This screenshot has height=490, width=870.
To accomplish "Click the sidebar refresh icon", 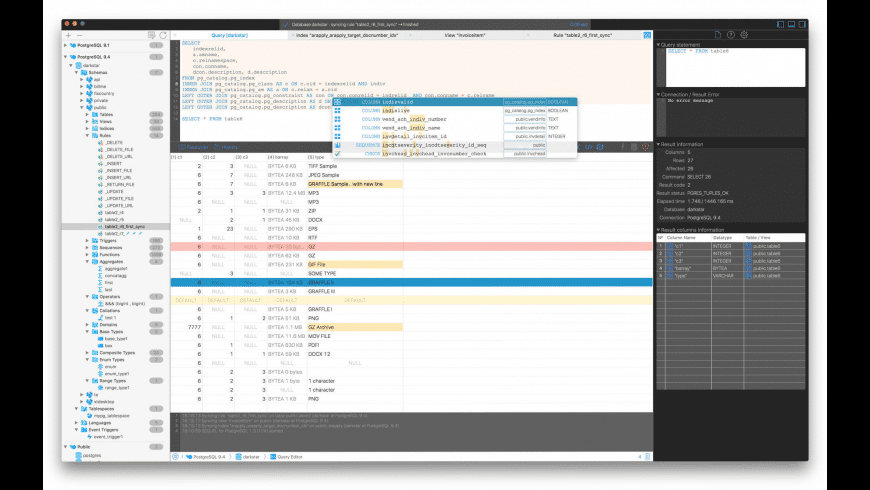I will 163,35.
